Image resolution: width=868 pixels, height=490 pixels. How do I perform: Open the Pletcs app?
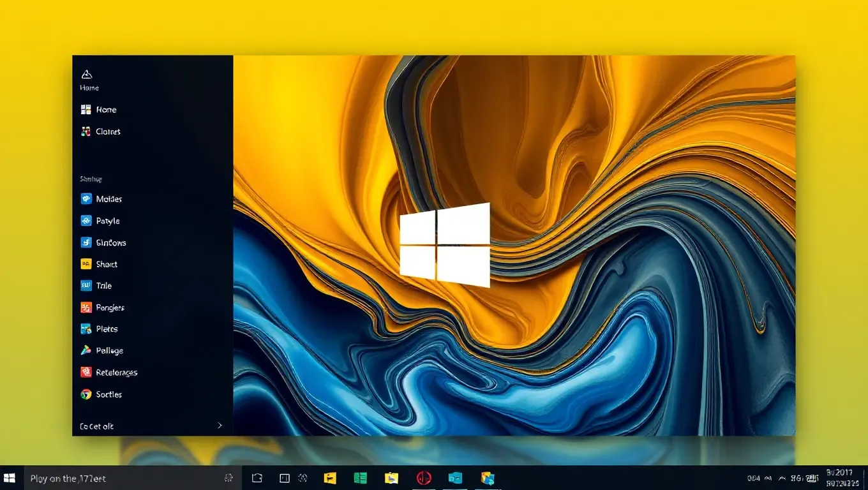coord(99,329)
